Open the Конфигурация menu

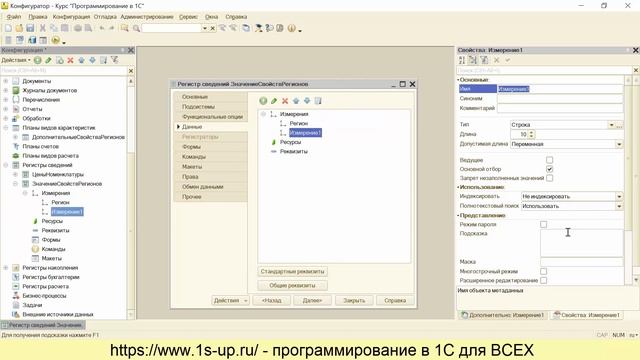click(x=71, y=17)
